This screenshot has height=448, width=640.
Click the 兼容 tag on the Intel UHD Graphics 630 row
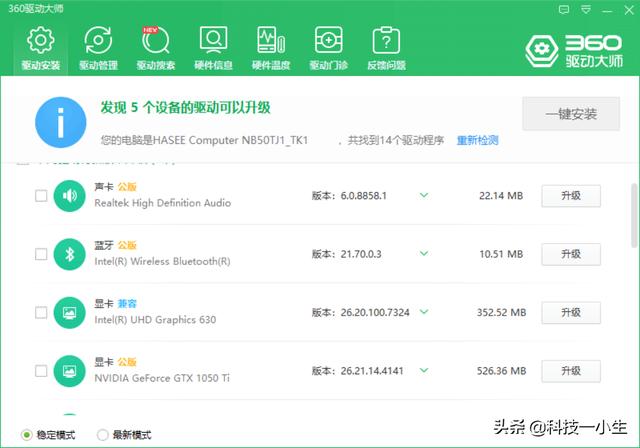click(x=127, y=304)
